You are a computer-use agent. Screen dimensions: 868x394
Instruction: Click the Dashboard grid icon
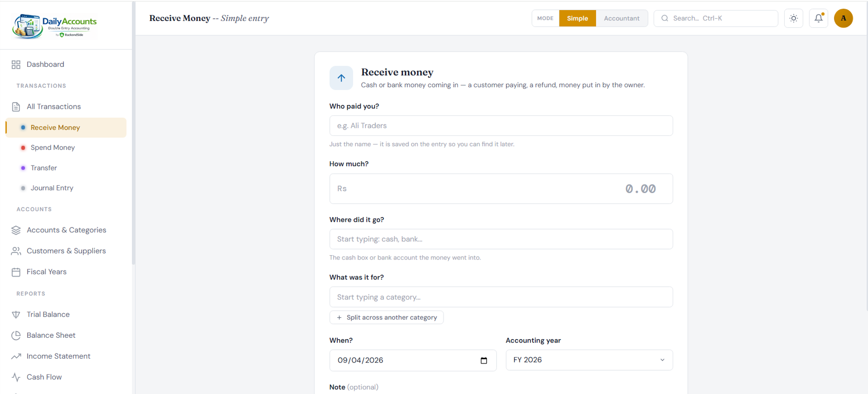coord(16,64)
